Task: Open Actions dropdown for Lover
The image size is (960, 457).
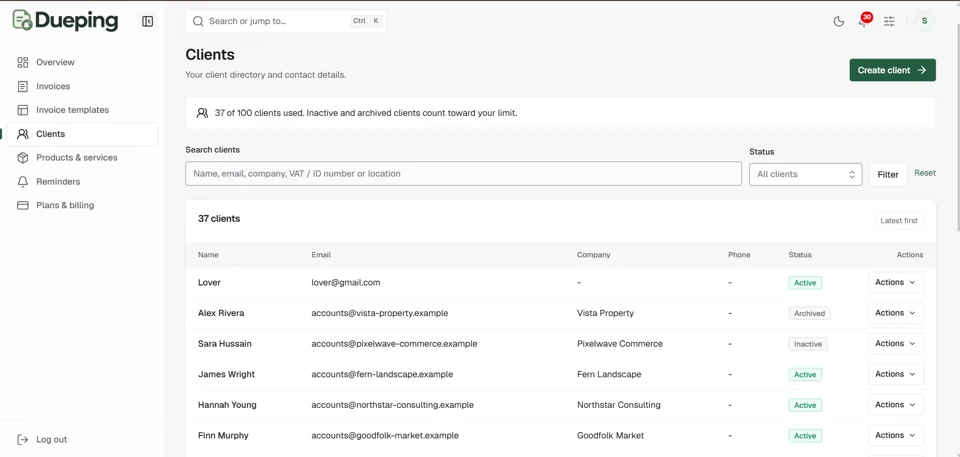Action: coord(895,282)
